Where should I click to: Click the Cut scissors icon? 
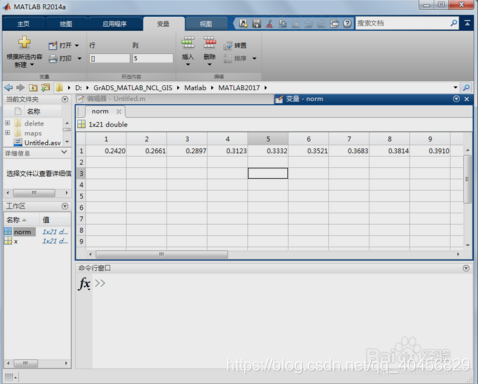[x=269, y=23]
